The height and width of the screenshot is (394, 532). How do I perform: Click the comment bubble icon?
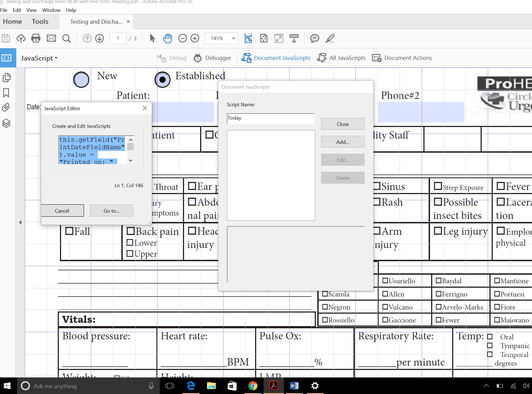tap(315, 38)
